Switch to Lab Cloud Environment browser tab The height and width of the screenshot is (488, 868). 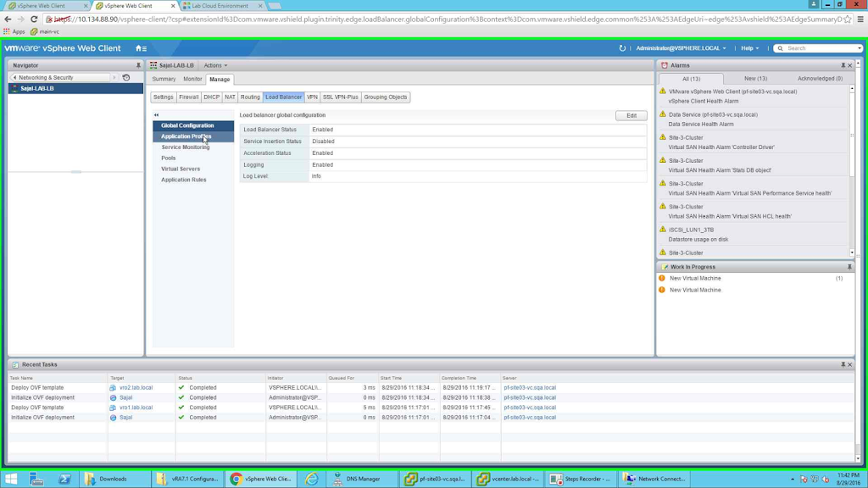click(x=220, y=6)
